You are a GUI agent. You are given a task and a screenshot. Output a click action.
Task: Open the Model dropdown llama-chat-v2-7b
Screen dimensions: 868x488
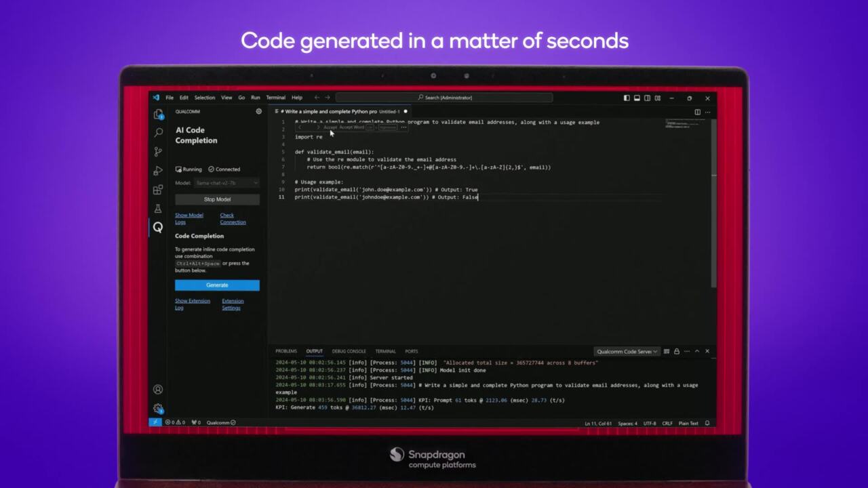pos(226,183)
